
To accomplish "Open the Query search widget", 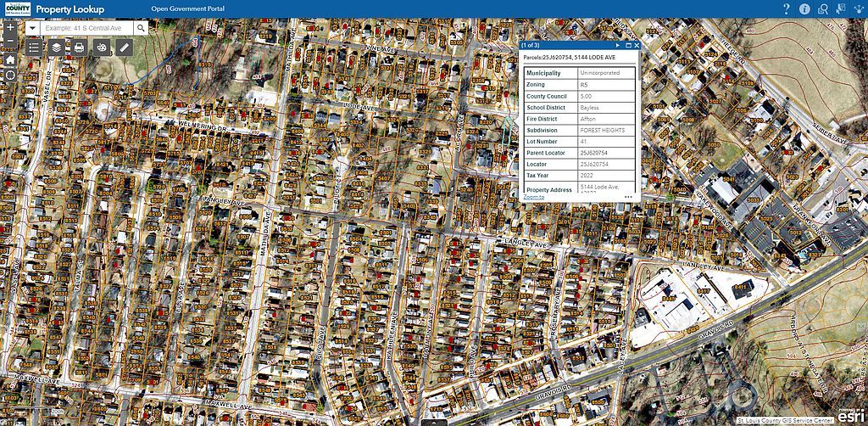I will [x=822, y=9].
